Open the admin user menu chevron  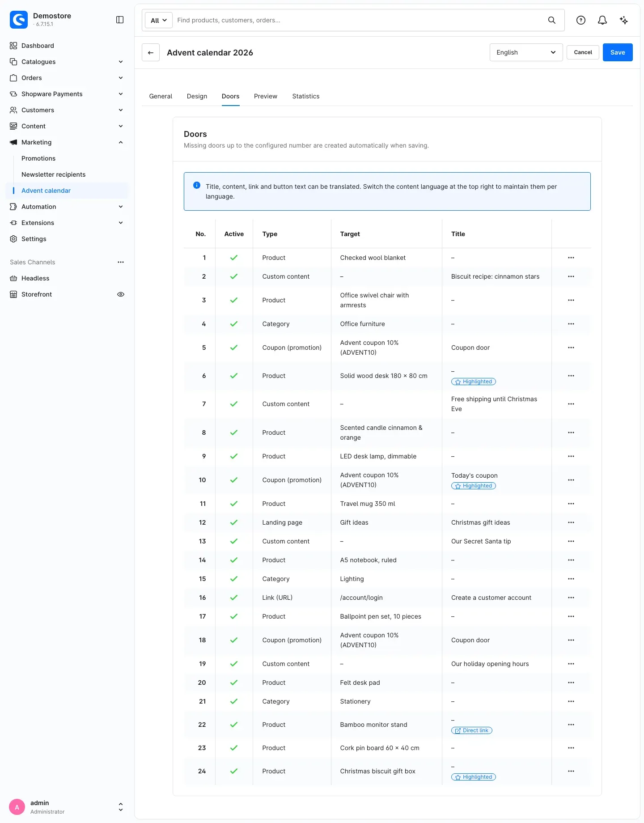point(121,807)
